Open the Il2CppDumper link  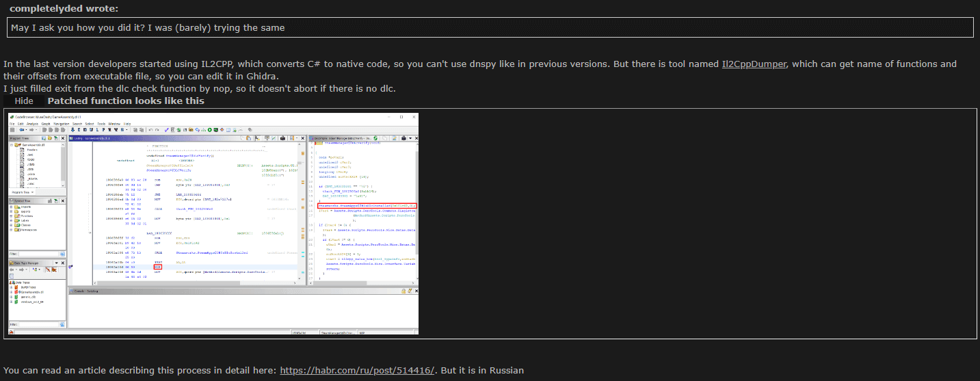754,64
